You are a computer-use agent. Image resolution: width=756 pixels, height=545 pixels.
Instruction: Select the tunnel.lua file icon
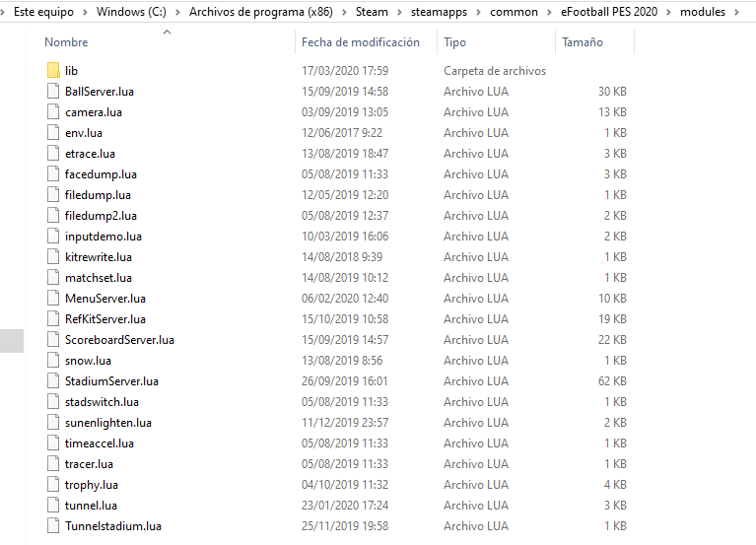click(x=53, y=506)
